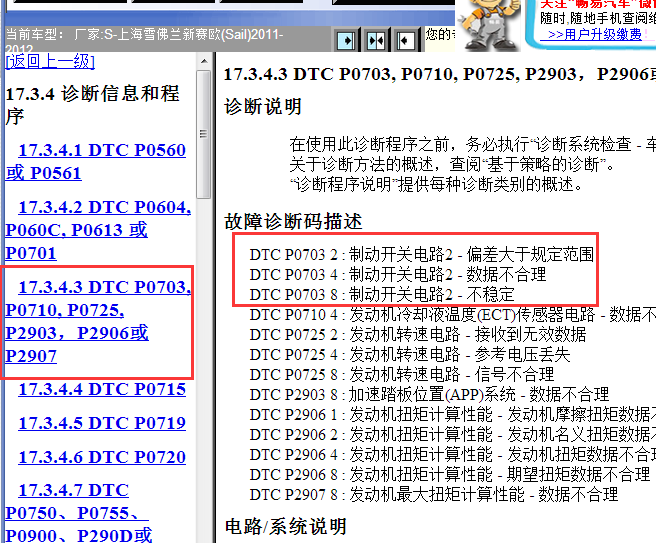Click the main 17.3.4.3 DTC title heading

[x=440, y=74]
